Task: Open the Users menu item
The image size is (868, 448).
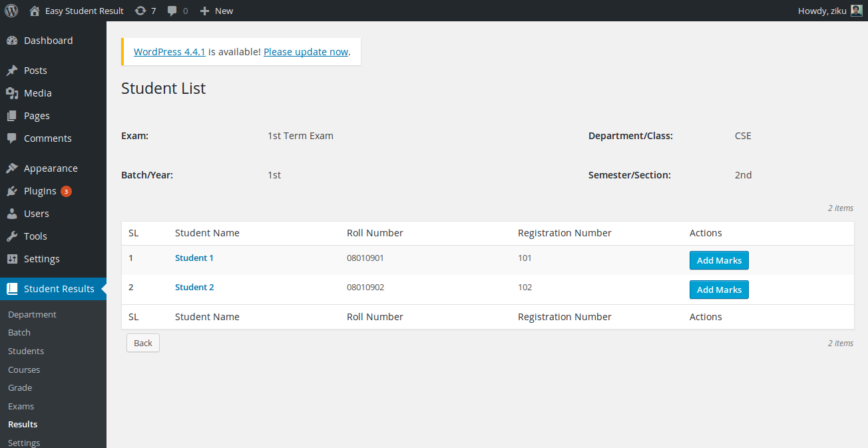Action: coord(36,214)
